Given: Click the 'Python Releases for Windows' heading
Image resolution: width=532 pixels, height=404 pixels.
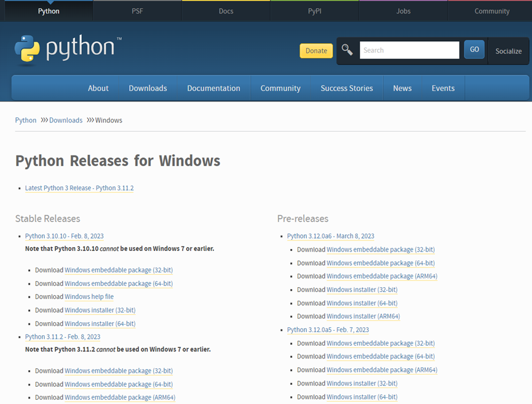Looking at the screenshot, I should pos(117,160).
